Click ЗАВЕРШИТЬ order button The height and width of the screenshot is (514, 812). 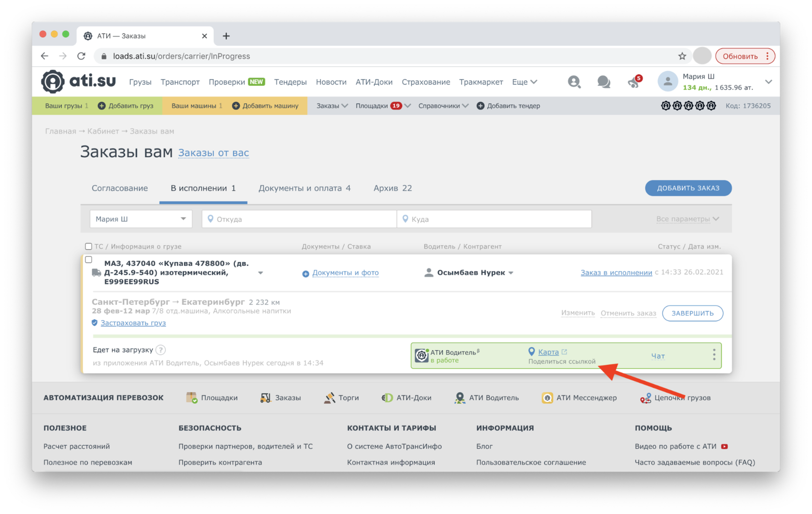click(x=692, y=313)
